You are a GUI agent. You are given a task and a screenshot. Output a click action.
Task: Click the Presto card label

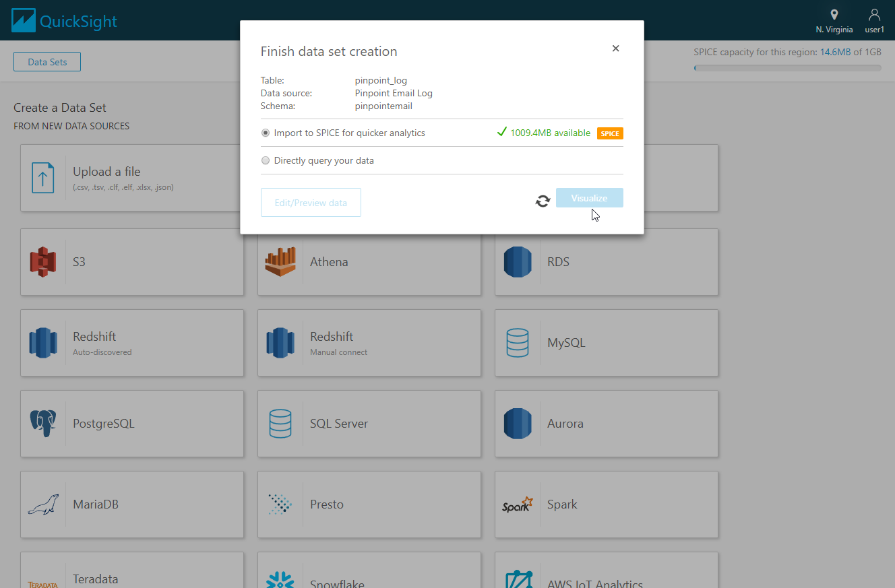327,504
